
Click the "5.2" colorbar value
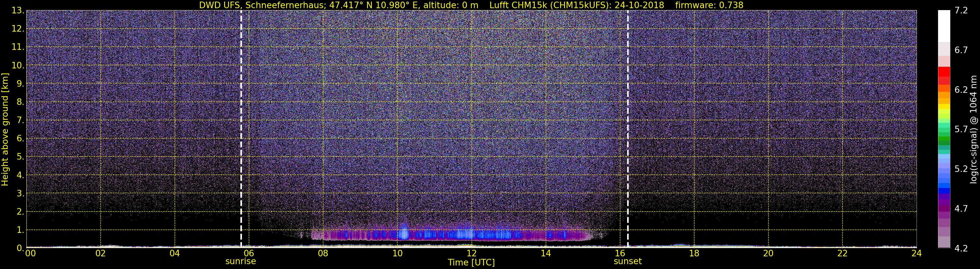(x=961, y=169)
